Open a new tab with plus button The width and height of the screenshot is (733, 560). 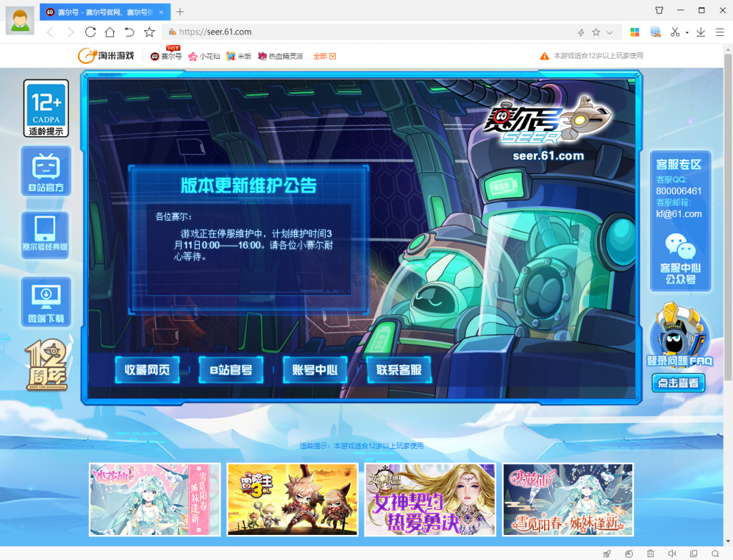point(180,11)
